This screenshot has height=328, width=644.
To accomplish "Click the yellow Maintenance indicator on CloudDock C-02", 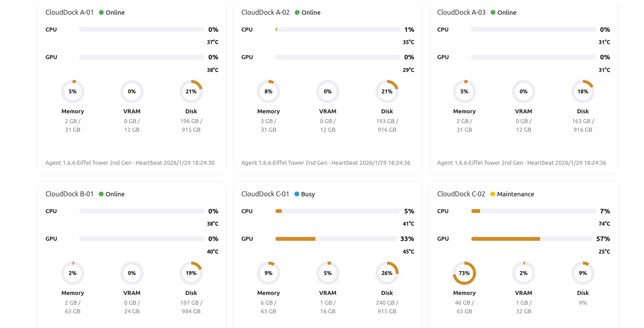I will pos(492,194).
